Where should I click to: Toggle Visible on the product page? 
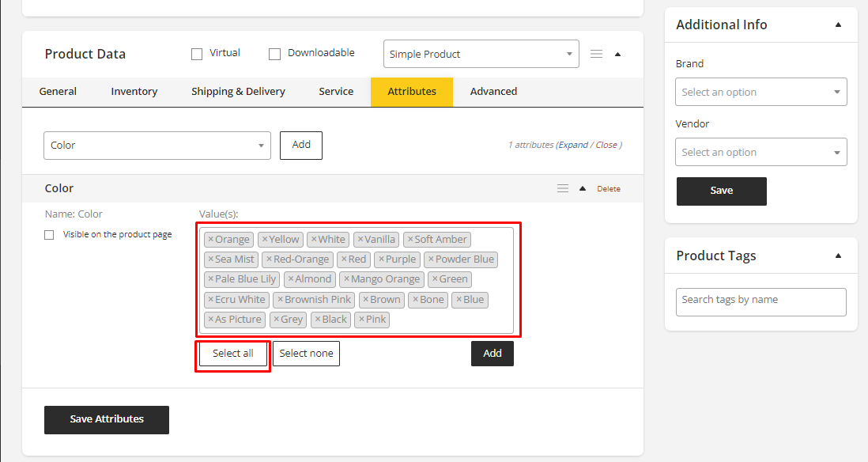(49, 235)
